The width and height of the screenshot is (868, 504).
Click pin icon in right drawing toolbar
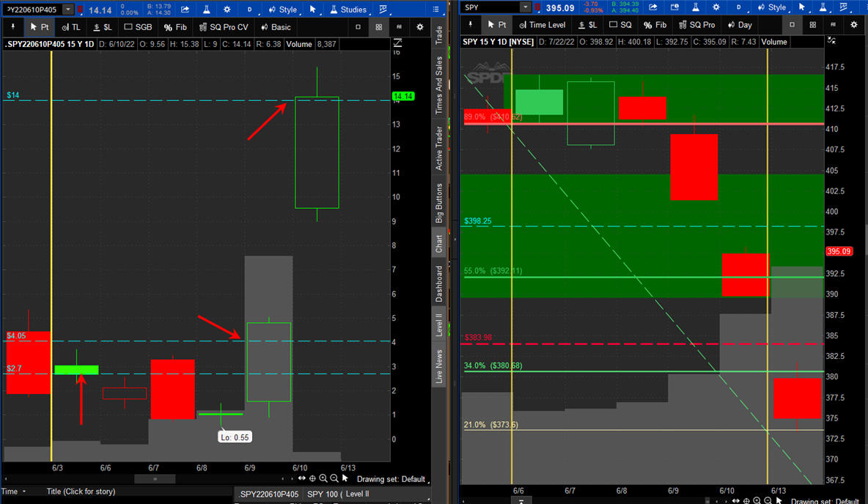[471, 24]
